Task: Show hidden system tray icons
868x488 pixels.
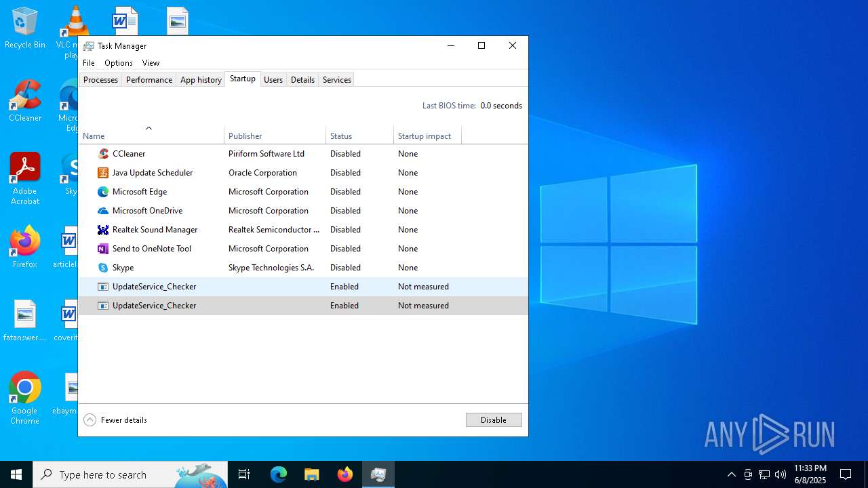Action: coord(731,474)
